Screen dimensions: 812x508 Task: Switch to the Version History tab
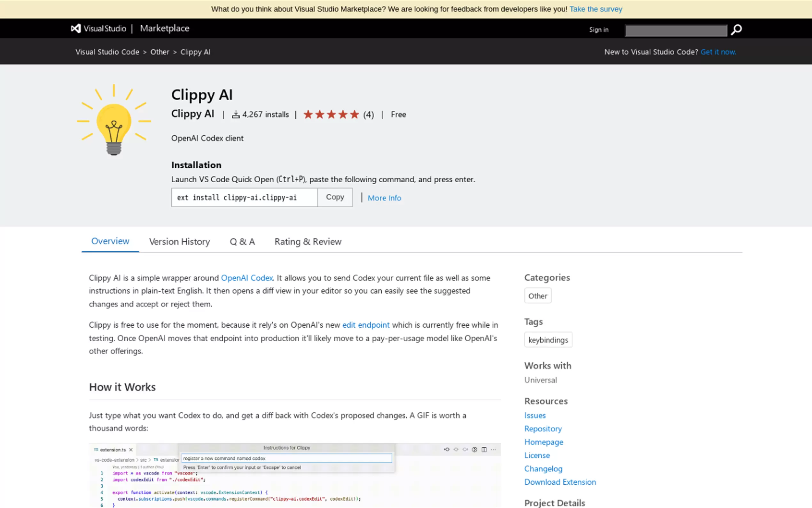[179, 242]
